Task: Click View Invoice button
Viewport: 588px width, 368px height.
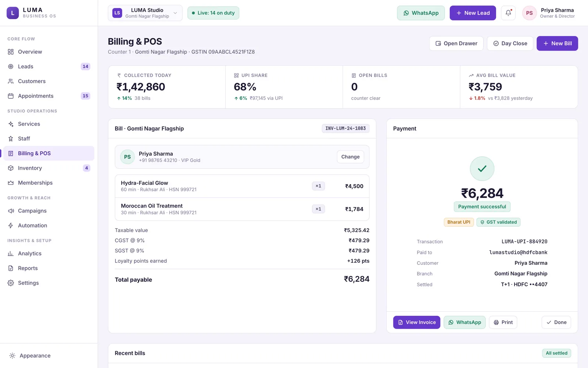Action: [x=417, y=322]
